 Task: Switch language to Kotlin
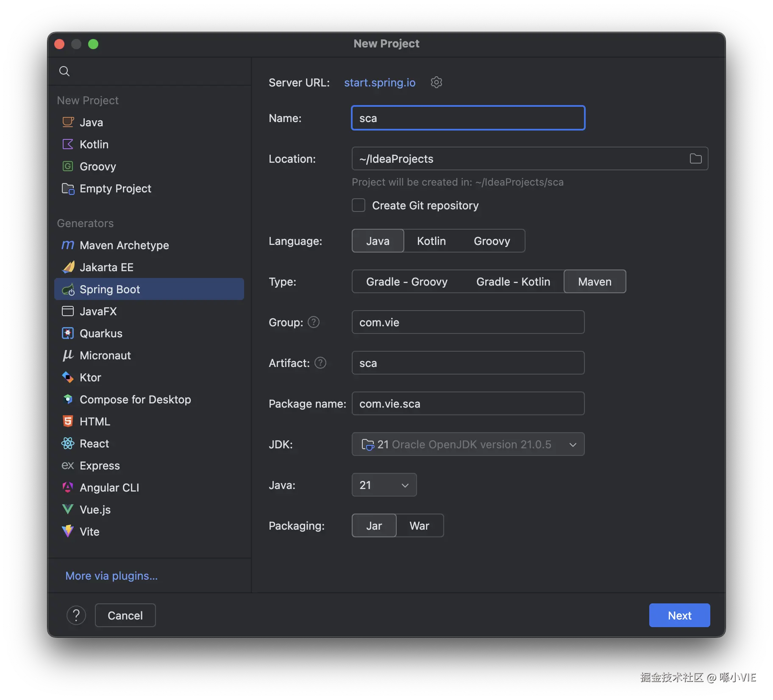[x=431, y=241]
